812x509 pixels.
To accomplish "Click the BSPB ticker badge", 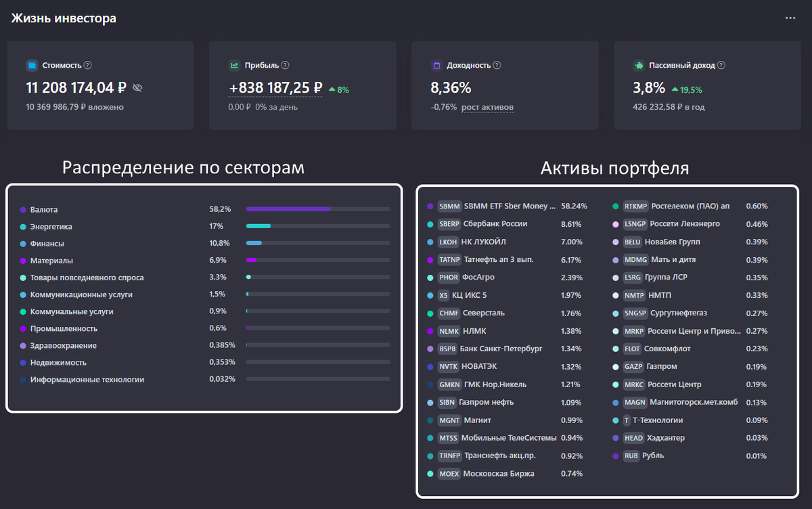I will tap(447, 349).
